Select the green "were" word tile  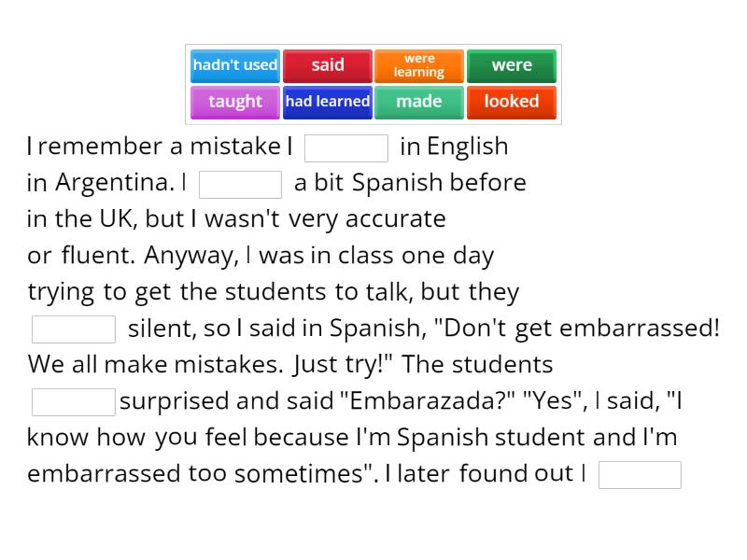(511, 65)
